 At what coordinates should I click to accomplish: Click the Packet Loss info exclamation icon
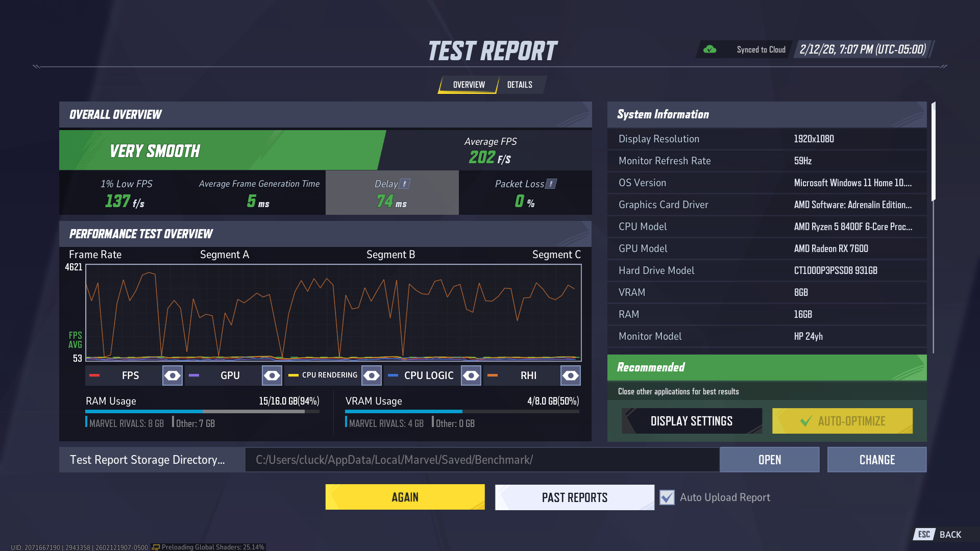(551, 184)
